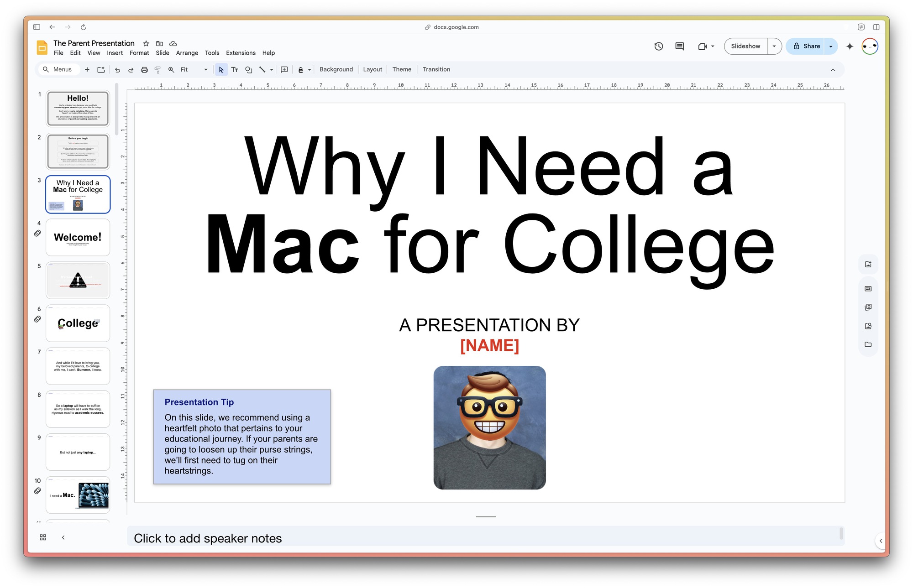Open input tools icon
Viewport: 913px width, 588px height.
pyautogui.click(x=300, y=70)
